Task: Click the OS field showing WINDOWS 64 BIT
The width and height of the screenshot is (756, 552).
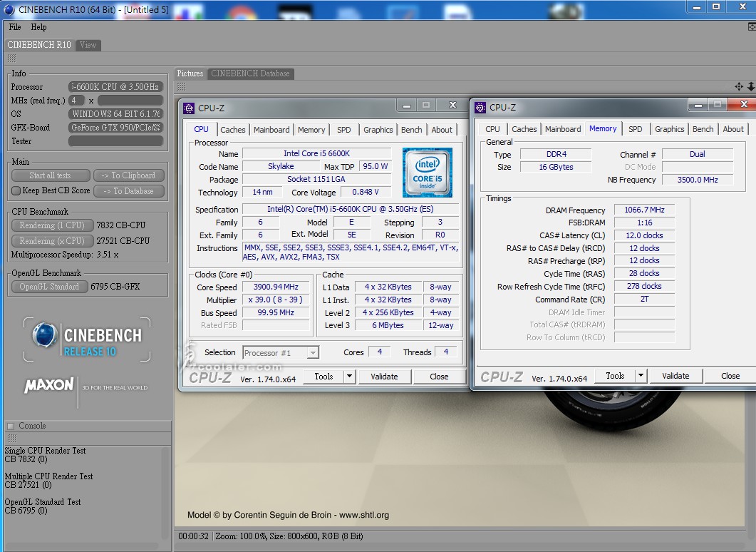Action: [x=115, y=114]
